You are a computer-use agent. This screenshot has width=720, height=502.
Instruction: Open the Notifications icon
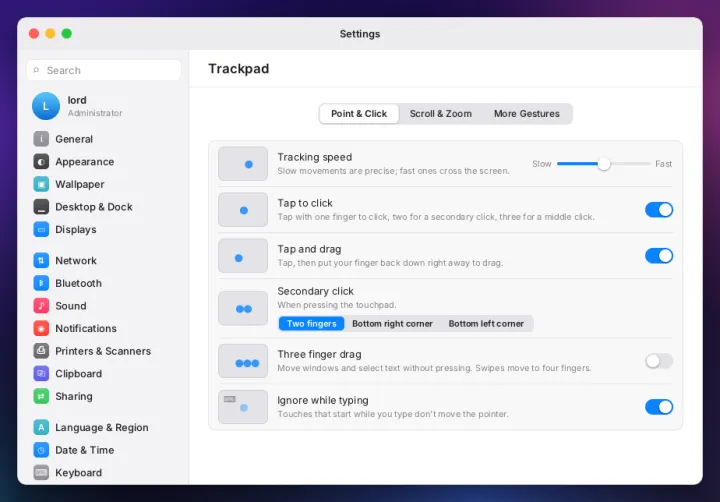pyautogui.click(x=41, y=328)
